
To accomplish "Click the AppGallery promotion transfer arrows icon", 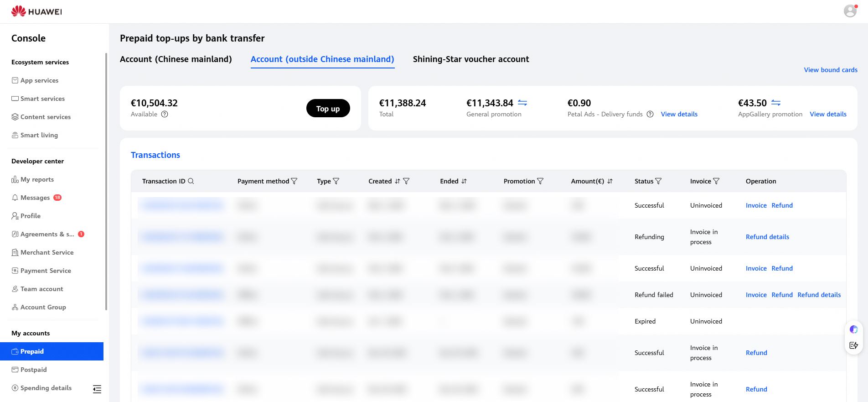I will (776, 103).
